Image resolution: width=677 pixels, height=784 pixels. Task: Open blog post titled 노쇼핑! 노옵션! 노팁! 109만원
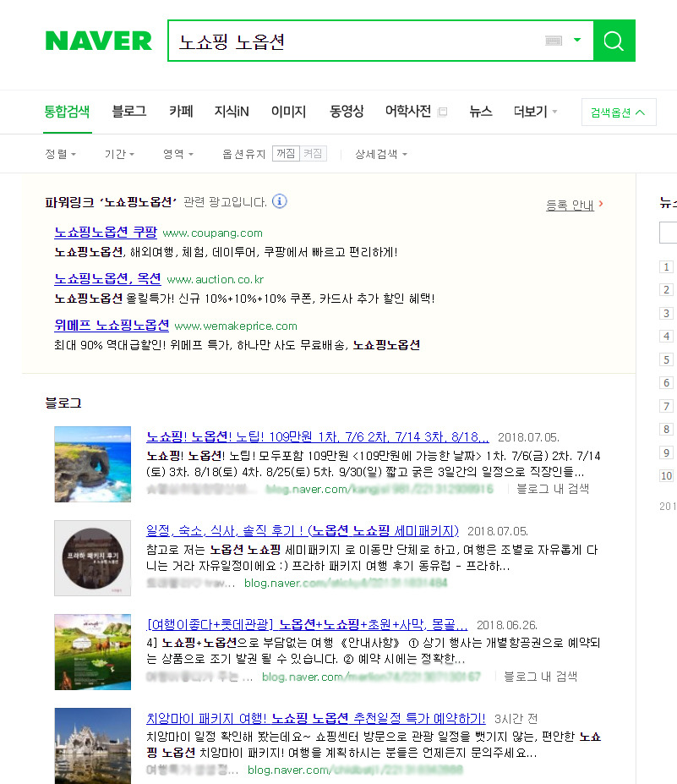[317, 437]
